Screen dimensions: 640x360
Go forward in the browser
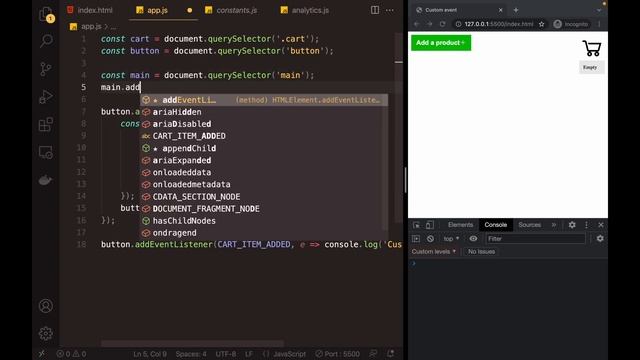click(429, 24)
